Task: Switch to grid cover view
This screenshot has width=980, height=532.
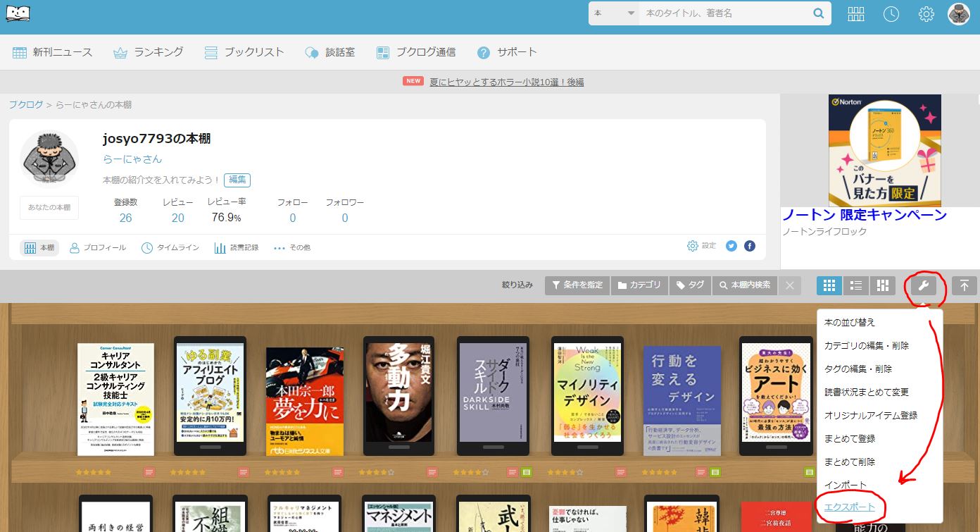Action: [x=829, y=285]
